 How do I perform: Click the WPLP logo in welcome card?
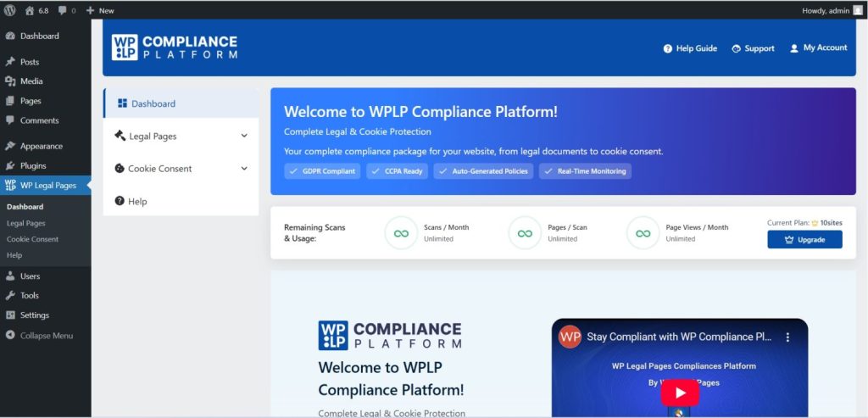[390, 336]
